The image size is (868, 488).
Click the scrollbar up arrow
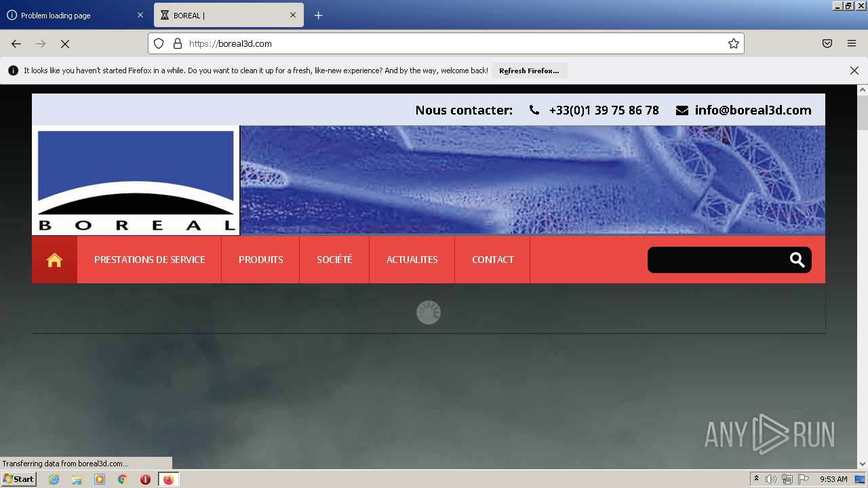[x=863, y=89]
